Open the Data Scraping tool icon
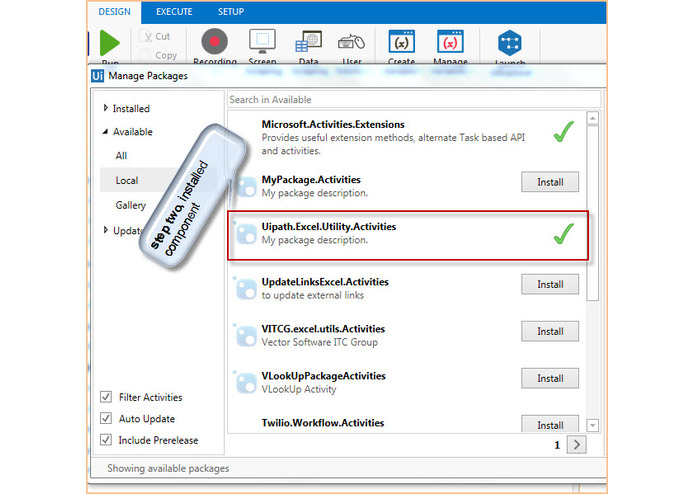This screenshot has height=494, width=695. pos(308,42)
